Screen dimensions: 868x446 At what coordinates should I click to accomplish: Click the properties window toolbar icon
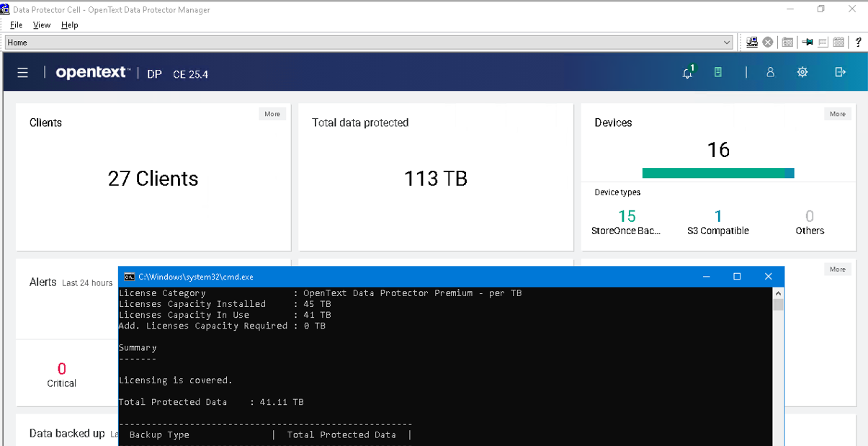click(788, 43)
